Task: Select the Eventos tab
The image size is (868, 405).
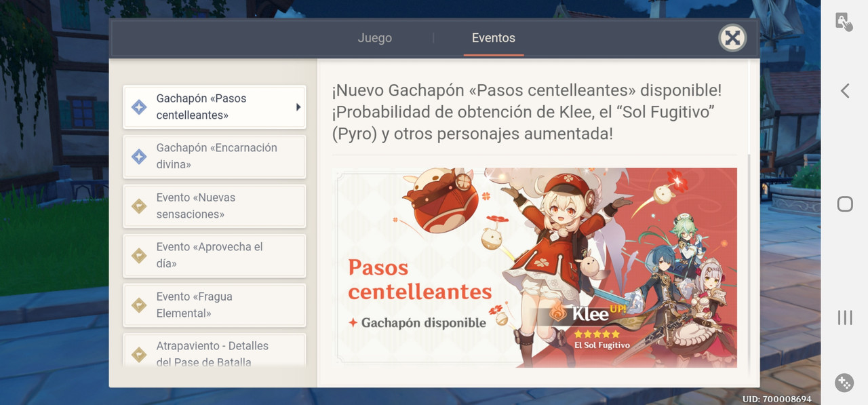Action: click(x=494, y=38)
